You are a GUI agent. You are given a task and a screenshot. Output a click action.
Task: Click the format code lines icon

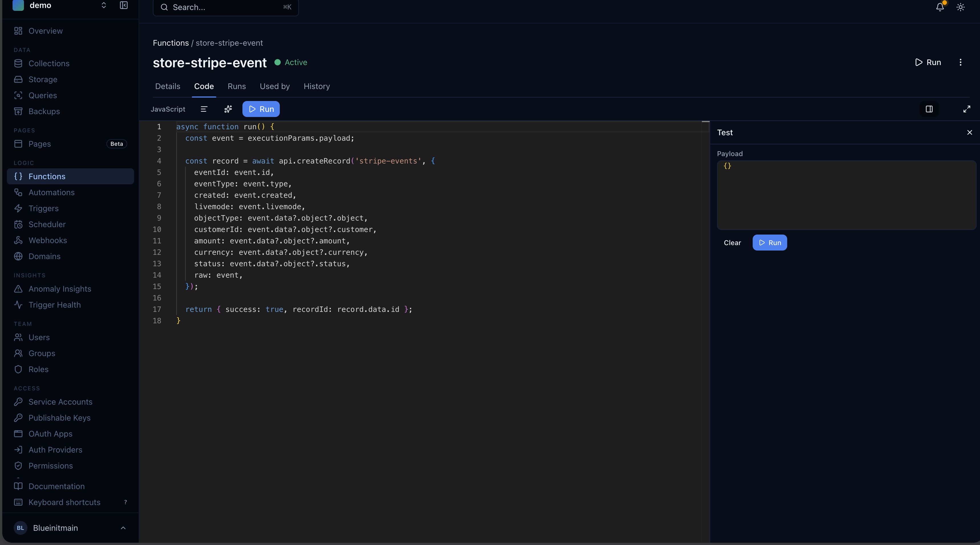[204, 109]
